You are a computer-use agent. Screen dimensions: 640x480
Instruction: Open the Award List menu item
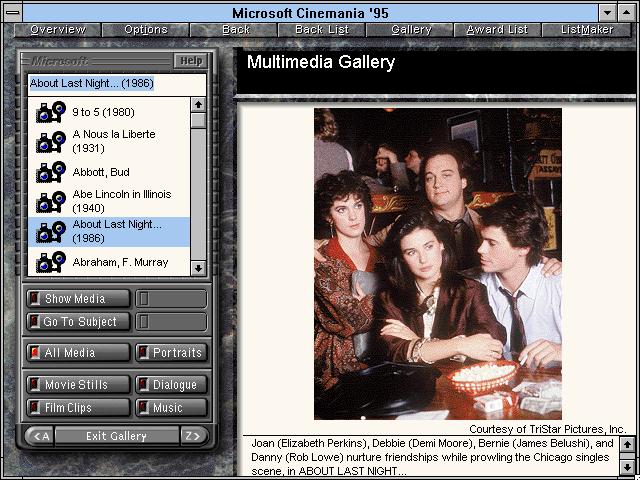coord(497,30)
